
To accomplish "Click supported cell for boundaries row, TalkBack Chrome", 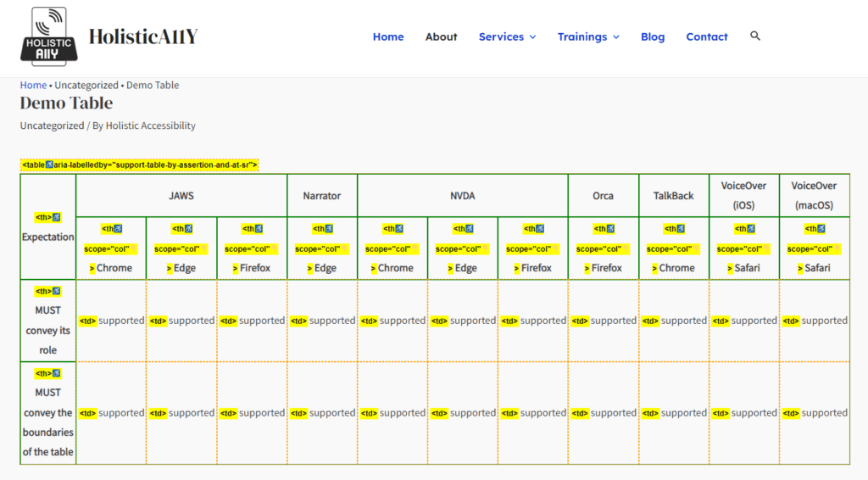I will 674,412.
